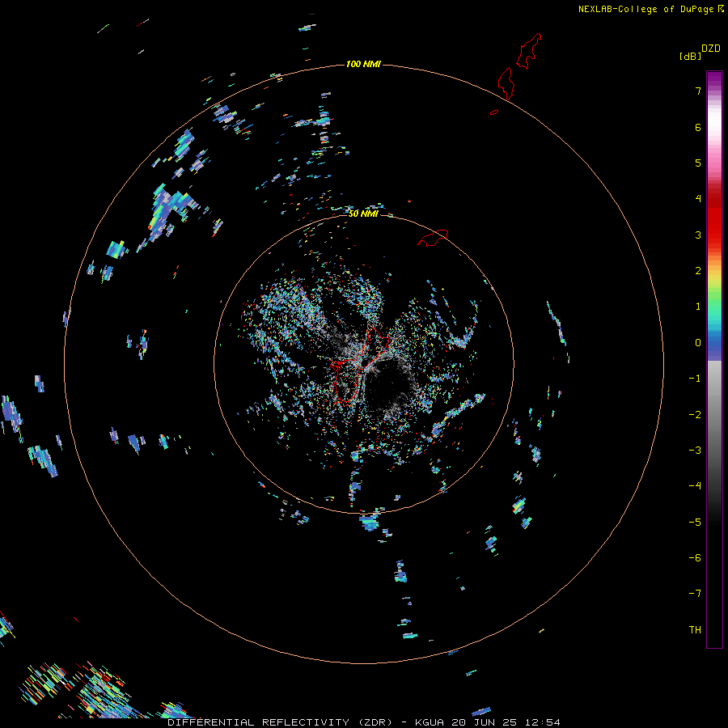Screen dimensions: 728x728
Task: Click the 1 value on the color scale
Action: 698,307
